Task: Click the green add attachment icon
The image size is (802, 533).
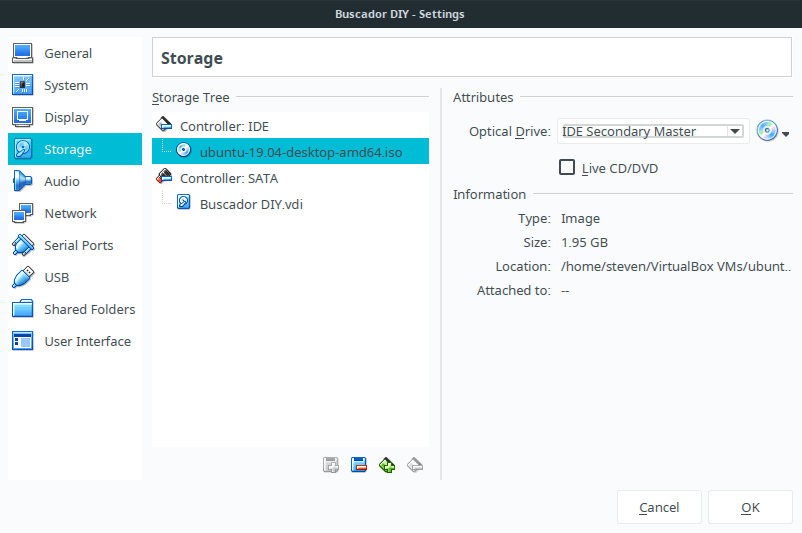Action: click(387, 465)
